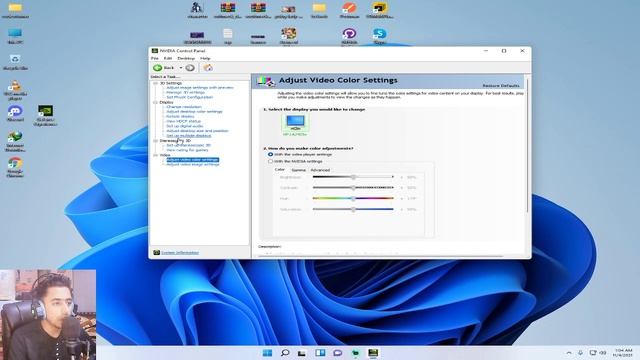Open the System Information link

(x=180, y=253)
